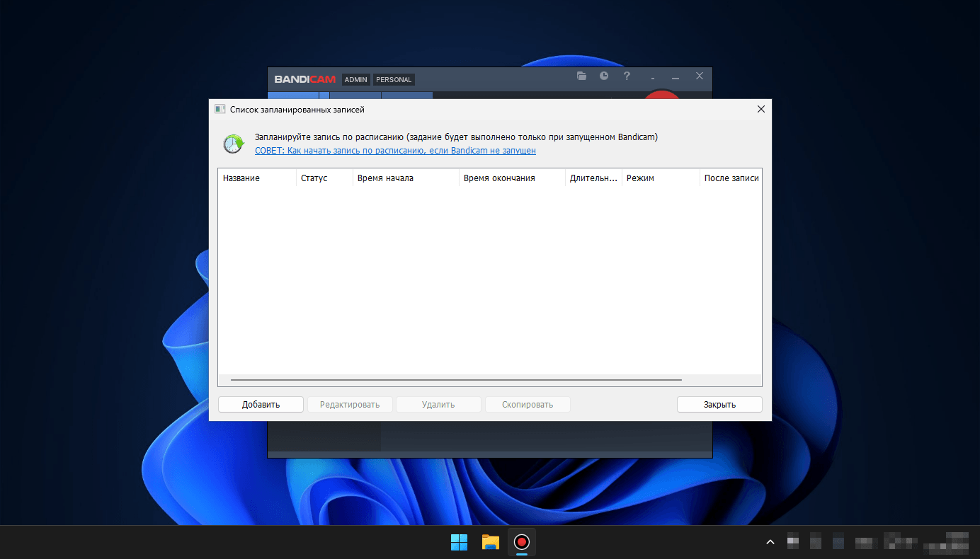This screenshot has height=559, width=980.
Task: Click the BANDICAM logo
Action: pyautogui.click(x=305, y=79)
